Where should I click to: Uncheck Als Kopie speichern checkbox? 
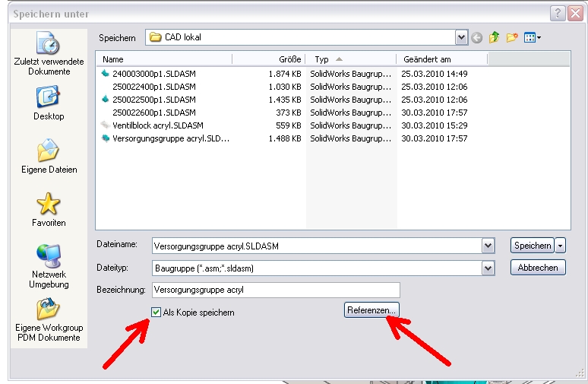156,312
